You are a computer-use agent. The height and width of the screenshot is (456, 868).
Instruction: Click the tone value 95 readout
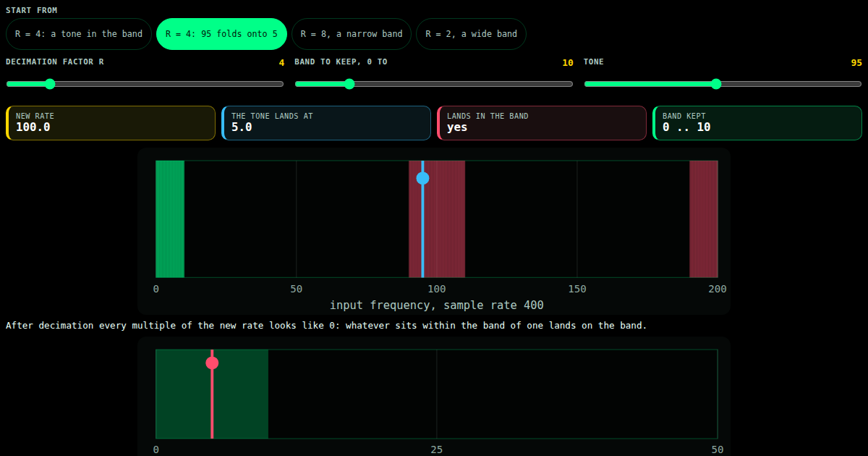coord(856,63)
